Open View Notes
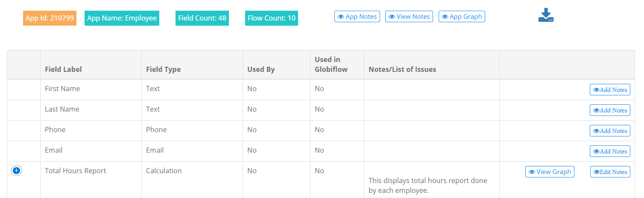This screenshot has height=198, width=644. coord(409,17)
